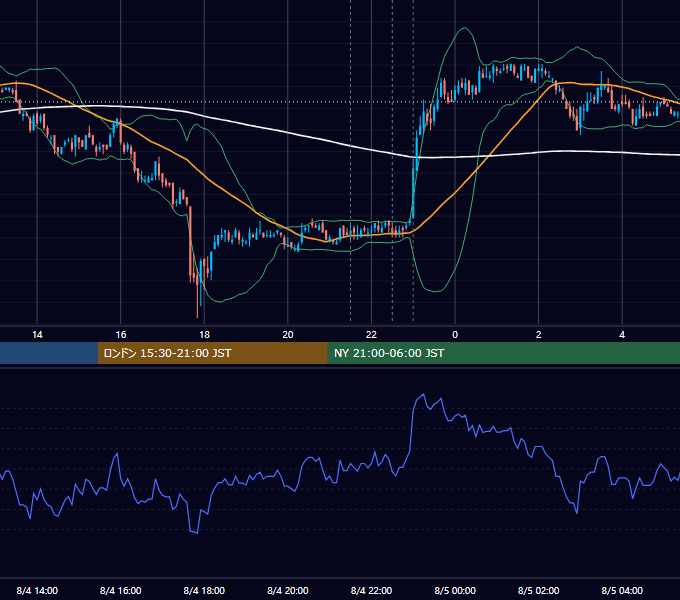Click the 18 hour label on price chart axis
This screenshot has width=680, height=600.
click(204, 335)
